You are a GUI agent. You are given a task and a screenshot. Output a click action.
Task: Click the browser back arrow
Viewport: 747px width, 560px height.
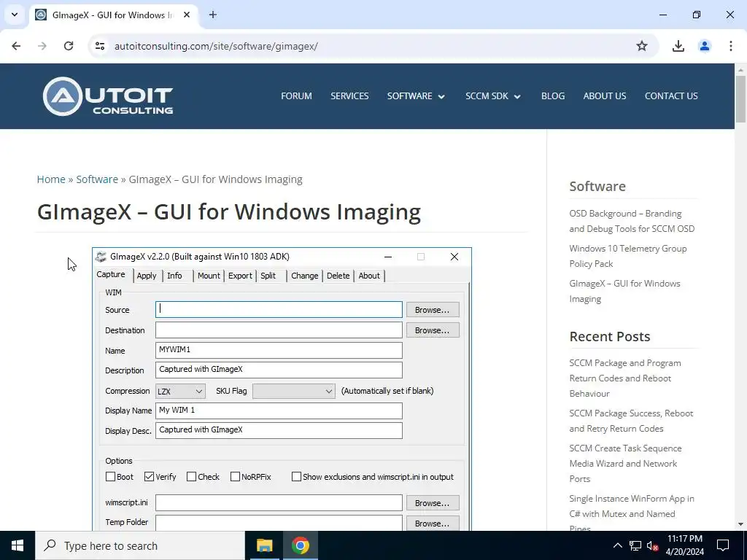click(16, 46)
